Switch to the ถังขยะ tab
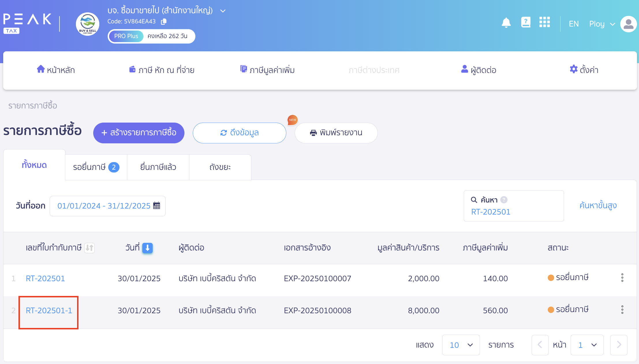The image size is (639, 364). (x=220, y=167)
